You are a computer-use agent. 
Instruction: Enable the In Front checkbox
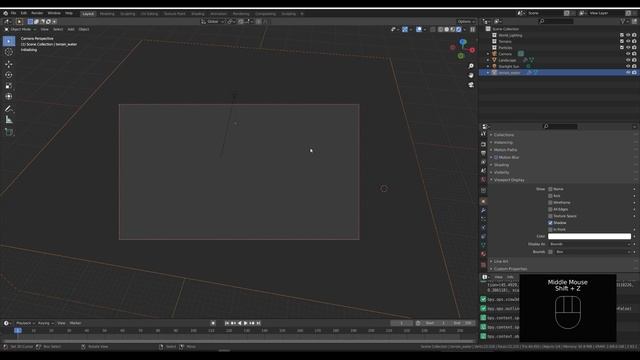pos(550,229)
